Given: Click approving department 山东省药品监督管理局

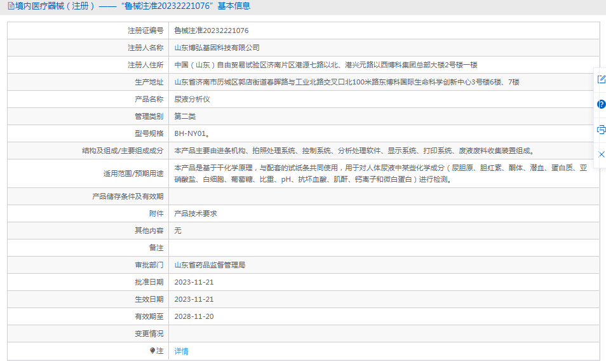Looking at the screenshot, I should pos(210,265).
